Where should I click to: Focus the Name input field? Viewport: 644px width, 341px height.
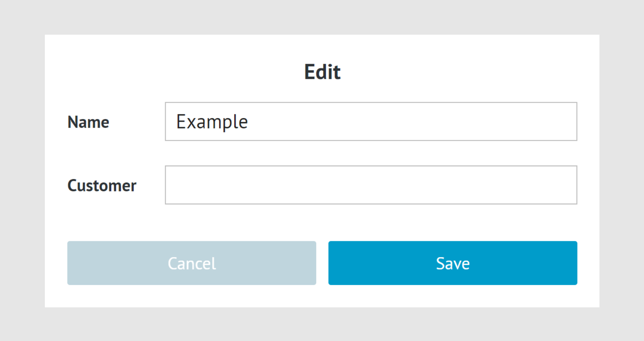tap(371, 121)
